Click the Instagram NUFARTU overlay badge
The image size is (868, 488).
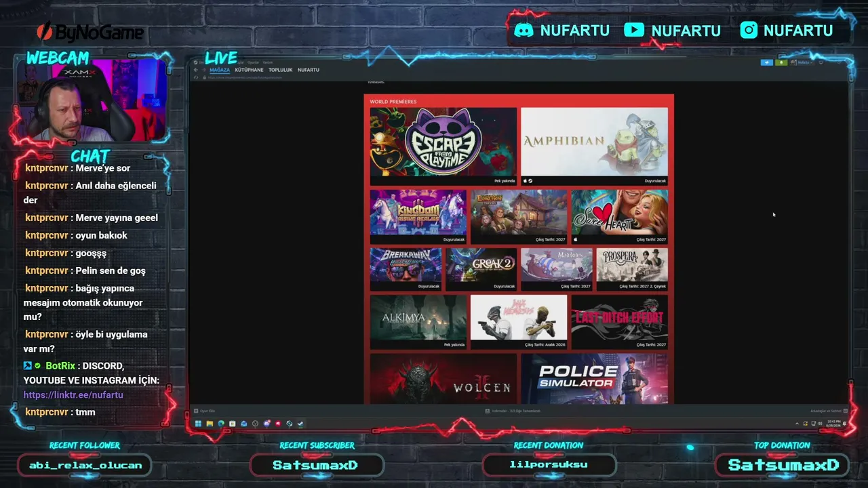click(787, 30)
